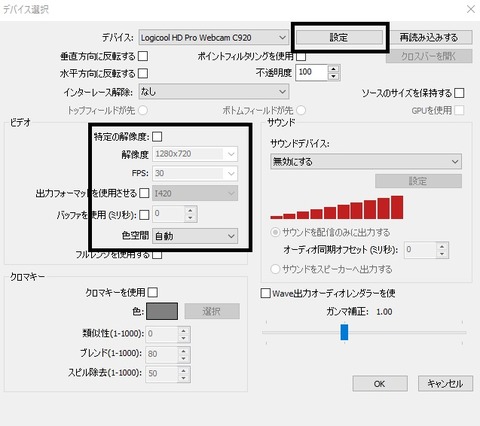
Task: Decrease スピル除去 with the down arrow
Action: tap(184, 378)
